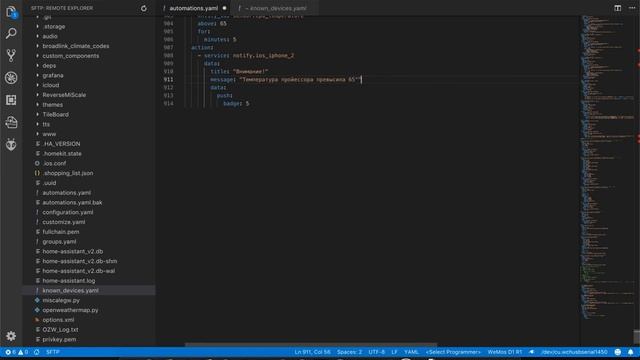Open notifications bell in status bar
Screen dimensions: 640x360
click(x=631, y=352)
